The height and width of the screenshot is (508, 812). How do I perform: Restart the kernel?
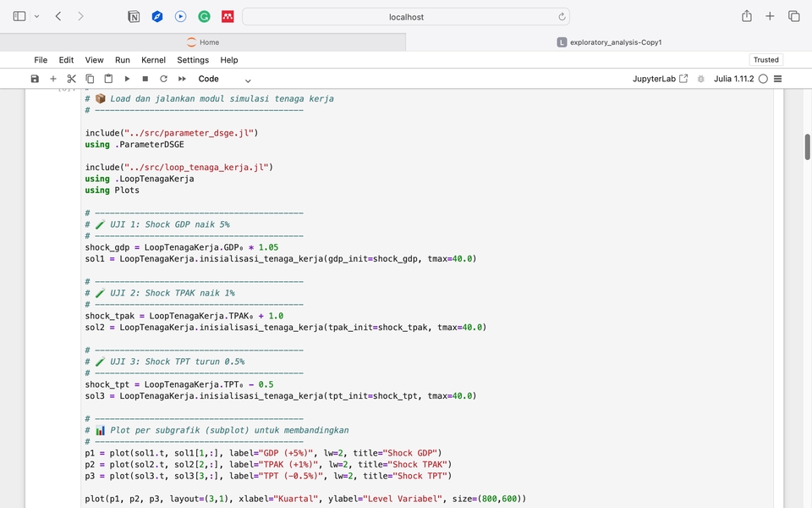(x=163, y=79)
